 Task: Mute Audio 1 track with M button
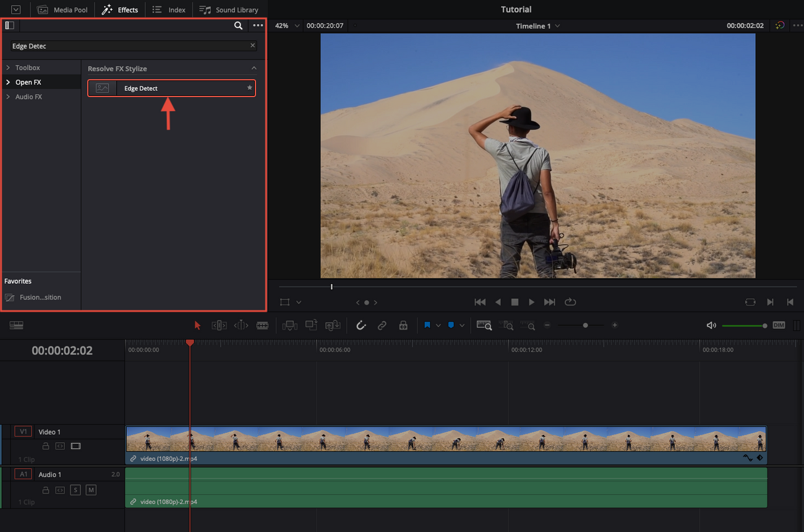pyautogui.click(x=91, y=490)
